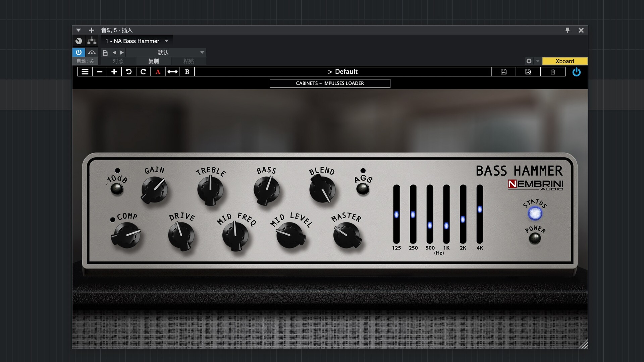Click the routing/sidechain icon
The width and height of the screenshot is (644, 362).
point(92,41)
